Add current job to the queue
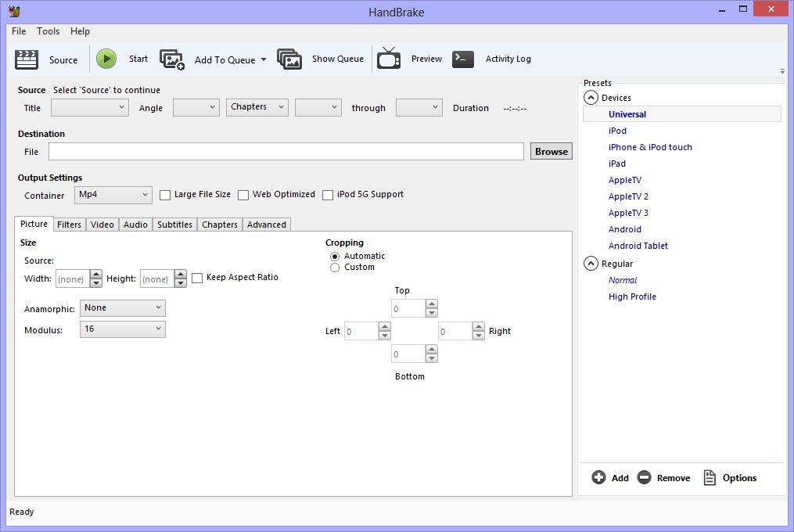Screen dimensions: 794x532 (x=213, y=59)
